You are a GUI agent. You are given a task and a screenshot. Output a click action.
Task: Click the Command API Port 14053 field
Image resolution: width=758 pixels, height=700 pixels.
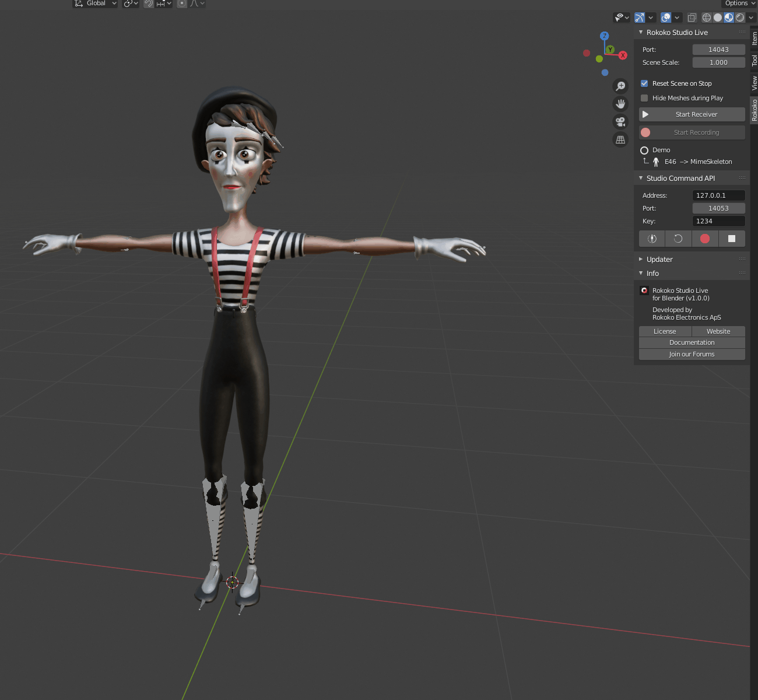(718, 208)
